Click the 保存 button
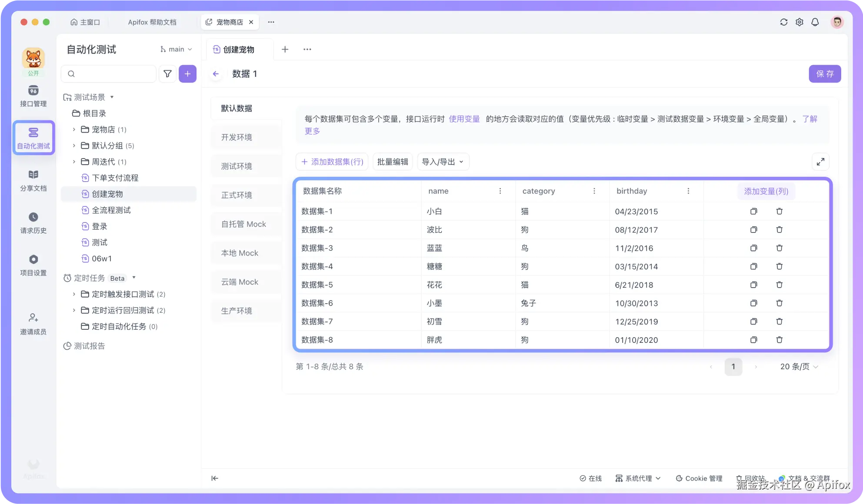 pos(824,74)
